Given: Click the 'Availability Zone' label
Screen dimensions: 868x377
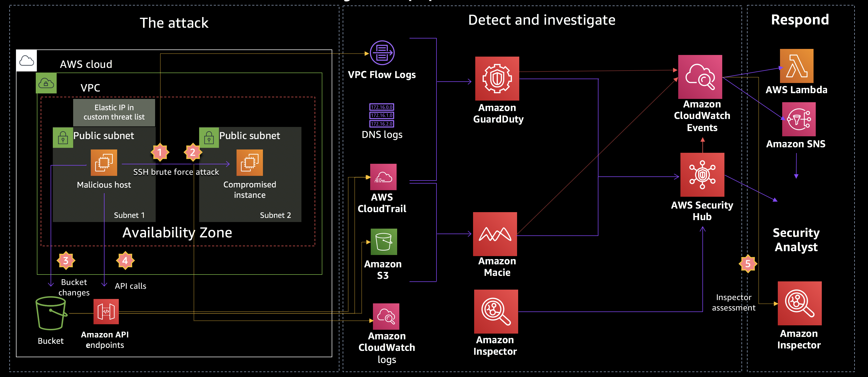Looking at the screenshot, I should [x=177, y=232].
